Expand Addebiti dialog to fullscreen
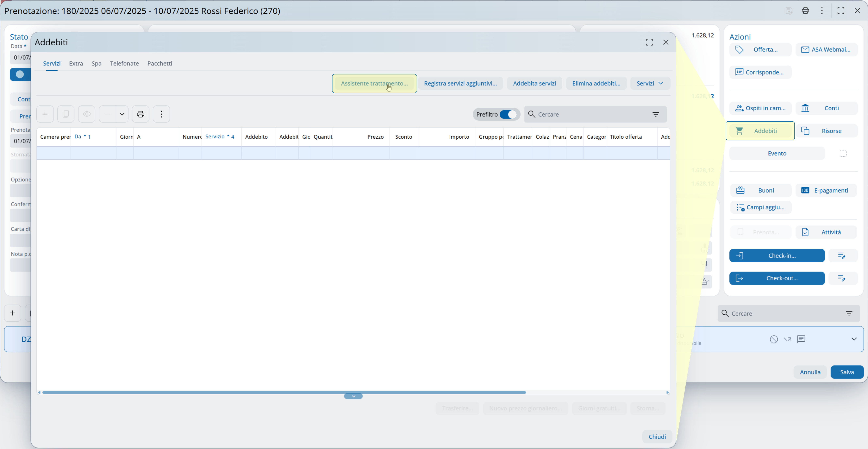868x449 pixels. click(x=649, y=42)
